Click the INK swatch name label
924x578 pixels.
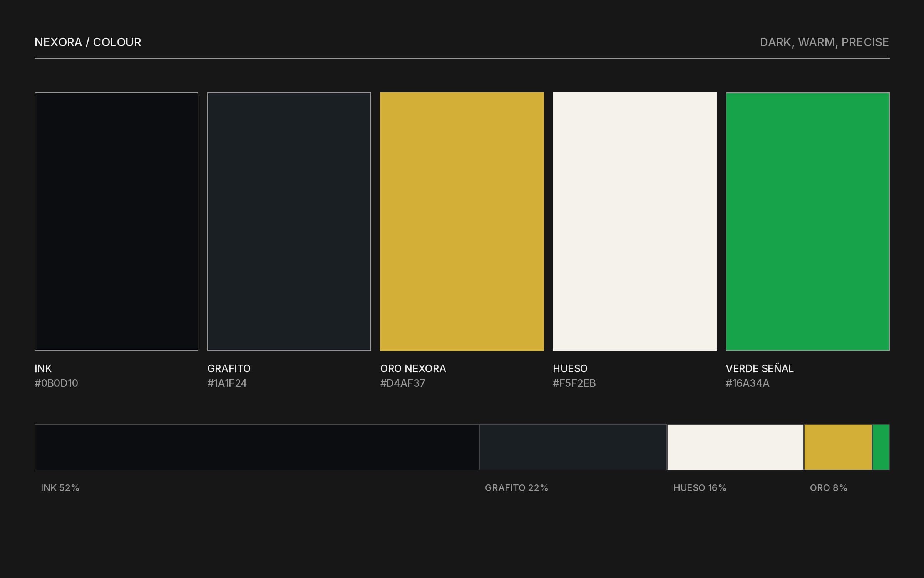pos(43,369)
